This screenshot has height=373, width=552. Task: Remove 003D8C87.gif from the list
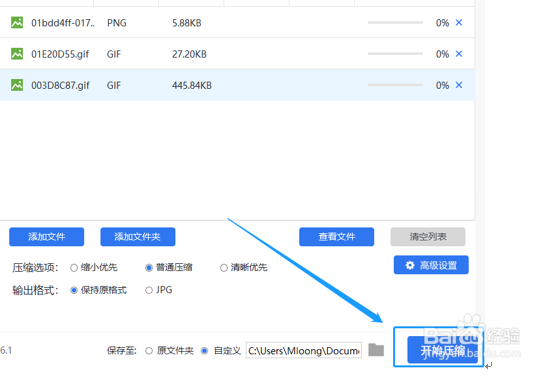point(459,85)
